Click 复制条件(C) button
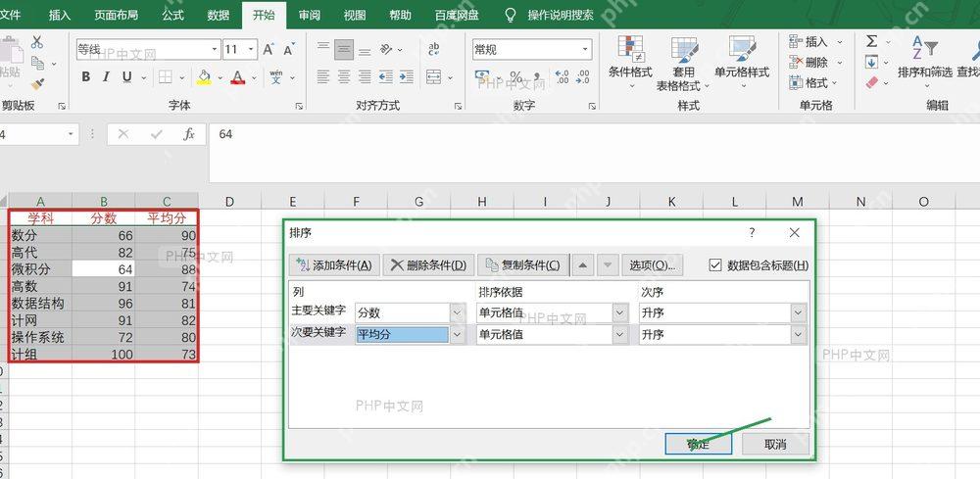Image resolution: width=980 pixels, height=479 pixels. (523, 265)
